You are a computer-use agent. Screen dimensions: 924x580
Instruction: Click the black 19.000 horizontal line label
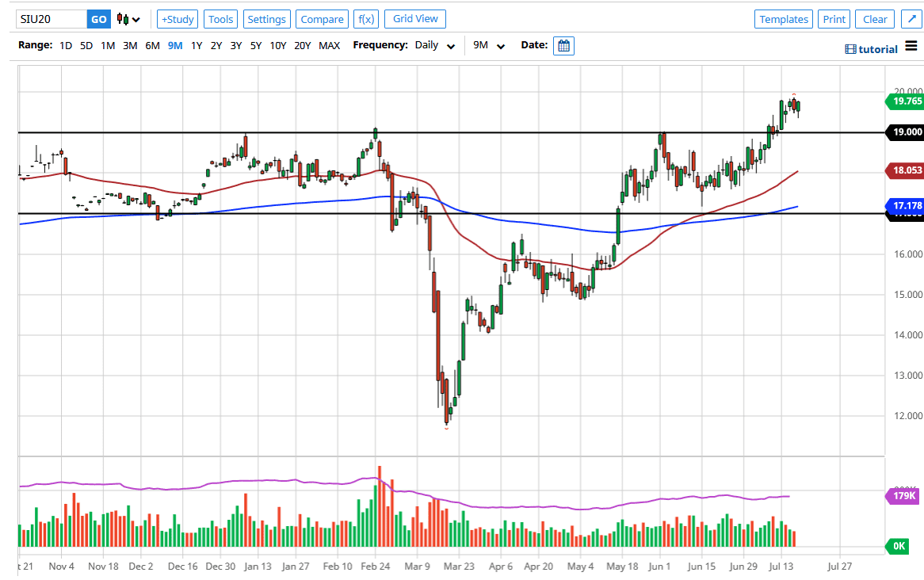pos(903,132)
